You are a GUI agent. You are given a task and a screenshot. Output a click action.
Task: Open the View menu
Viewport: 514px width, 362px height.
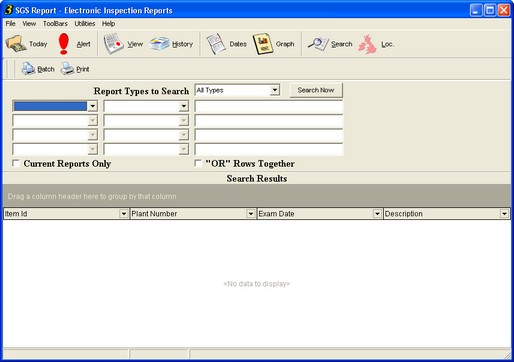point(29,24)
